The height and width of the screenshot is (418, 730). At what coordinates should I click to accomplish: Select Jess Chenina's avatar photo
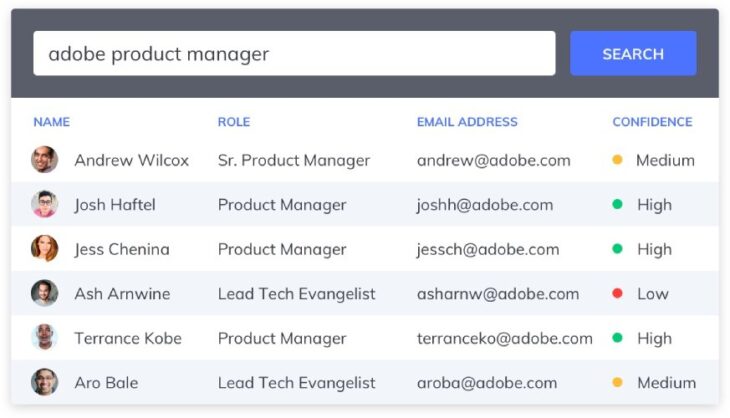coord(44,249)
